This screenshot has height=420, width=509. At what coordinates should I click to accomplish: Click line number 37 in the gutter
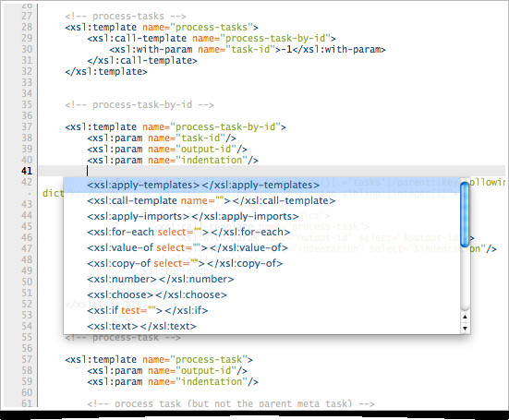pos(27,126)
